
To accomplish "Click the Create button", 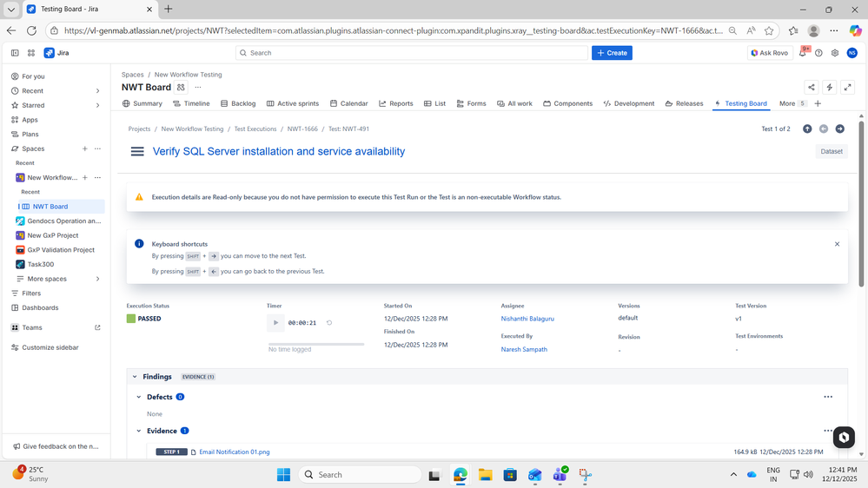I will coord(612,53).
